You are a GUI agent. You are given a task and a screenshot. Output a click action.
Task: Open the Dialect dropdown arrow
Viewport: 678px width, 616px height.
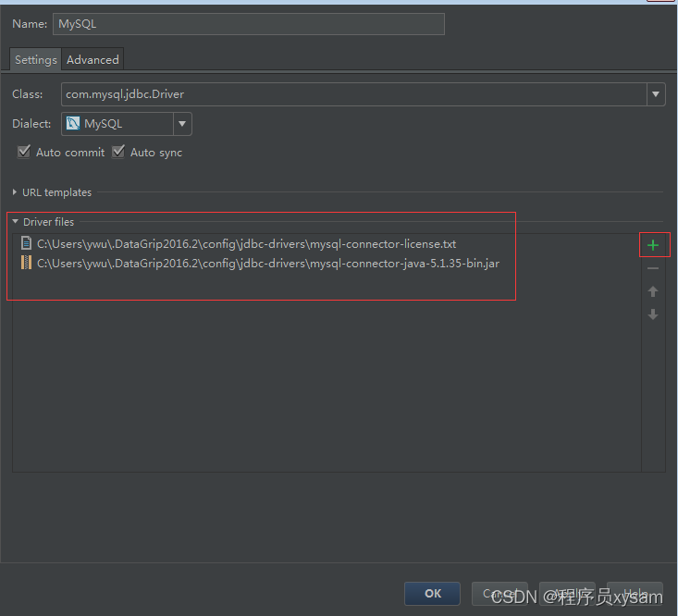tap(182, 124)
